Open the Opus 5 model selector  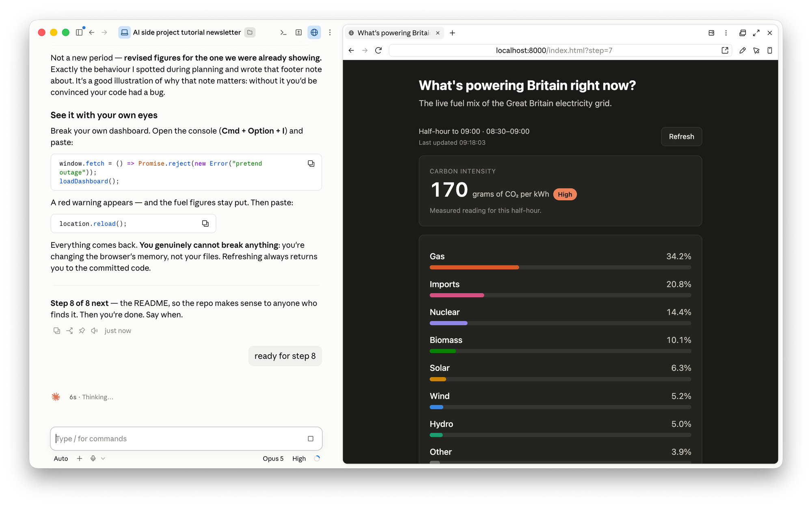point(273,459)
